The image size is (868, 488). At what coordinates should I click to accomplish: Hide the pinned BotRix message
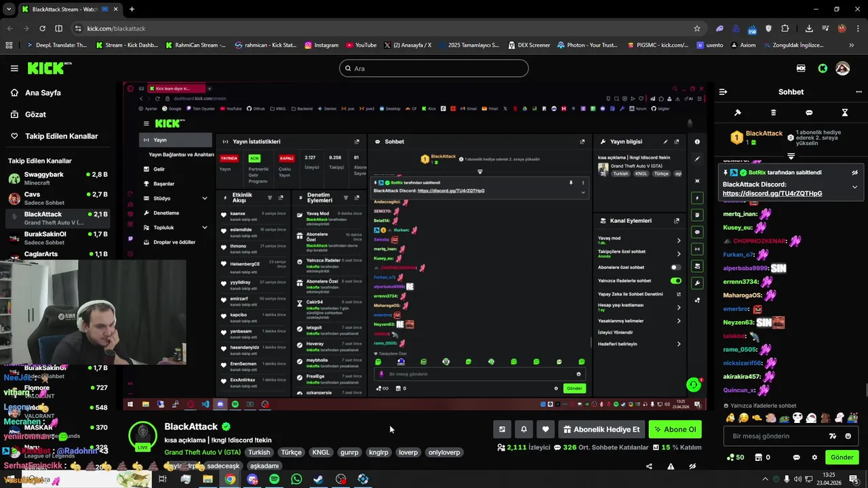(x=854, y=173)
